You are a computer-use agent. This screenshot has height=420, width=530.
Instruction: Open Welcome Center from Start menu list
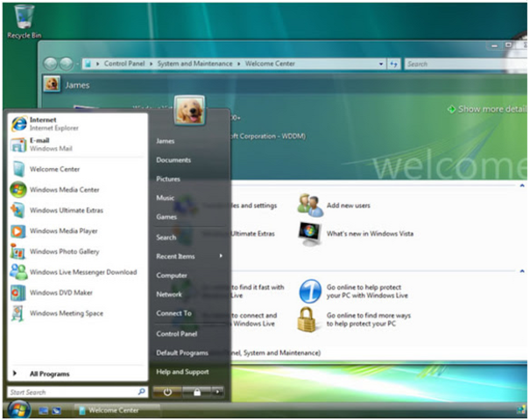click(x=78, y=169)
